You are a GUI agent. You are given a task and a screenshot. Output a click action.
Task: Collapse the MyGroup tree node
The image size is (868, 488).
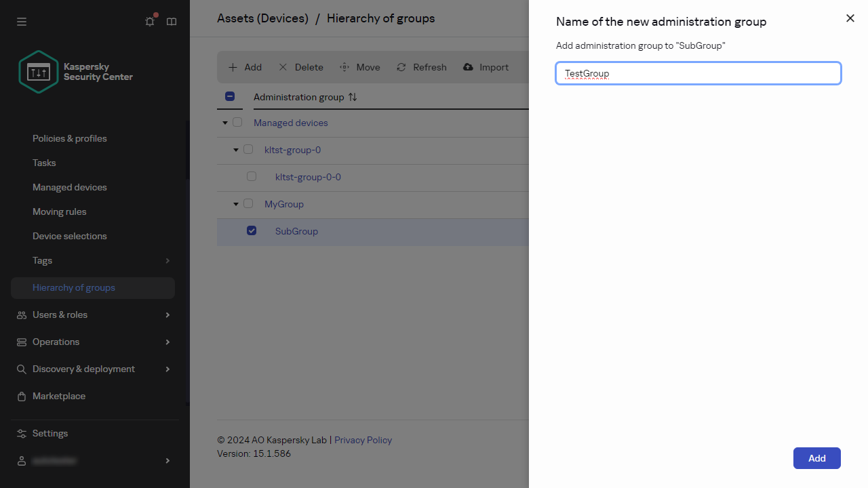(236, 204)
